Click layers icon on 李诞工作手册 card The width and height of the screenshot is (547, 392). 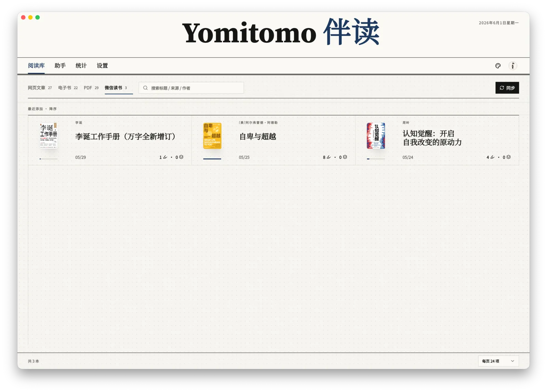(x=181, y=157)
